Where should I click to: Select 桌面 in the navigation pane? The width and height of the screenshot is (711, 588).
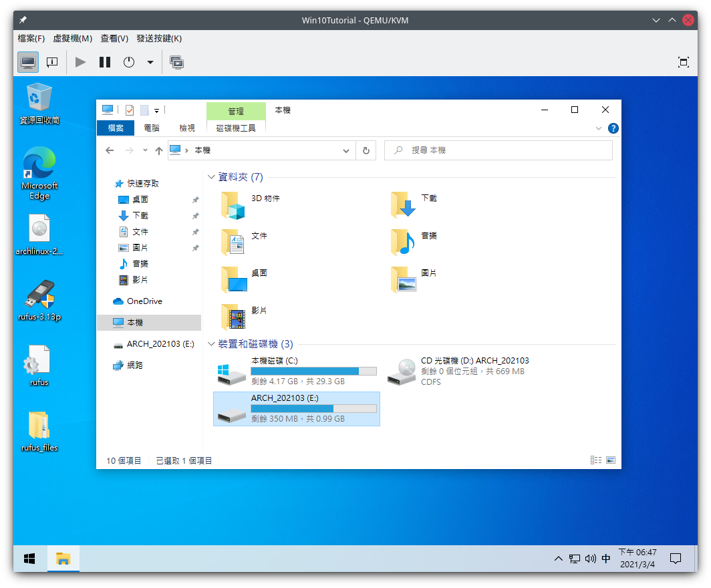(140, 200)
